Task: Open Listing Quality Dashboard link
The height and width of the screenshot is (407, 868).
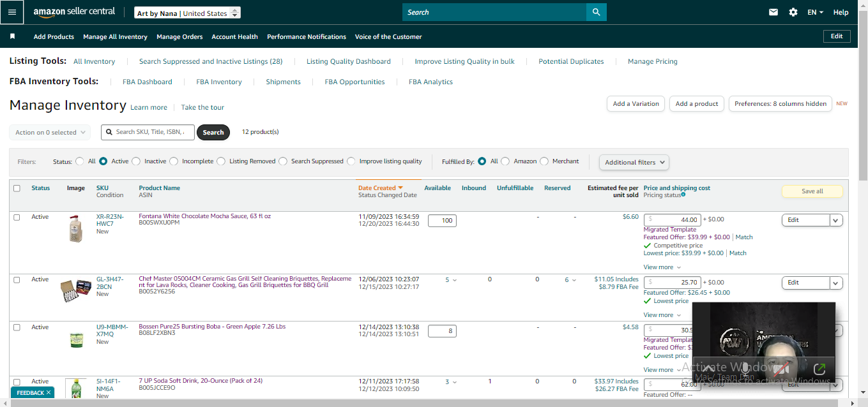Action: (349, 61)
